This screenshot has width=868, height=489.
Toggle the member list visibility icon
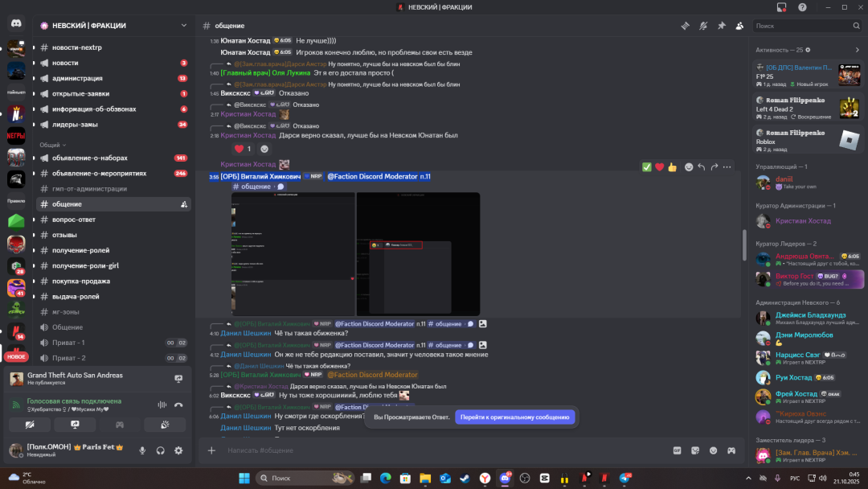click(x=739, y=26)
